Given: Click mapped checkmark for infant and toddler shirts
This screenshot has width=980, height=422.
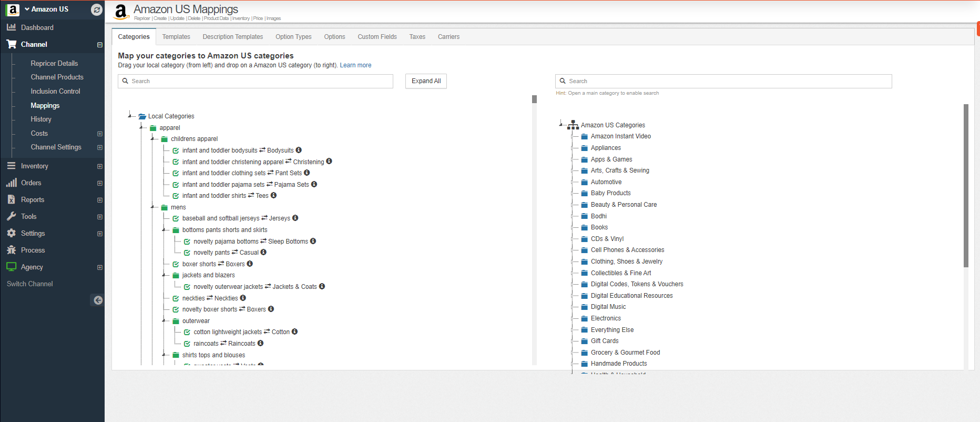Looking at the screenshot, I should click(x=176, y=196).
